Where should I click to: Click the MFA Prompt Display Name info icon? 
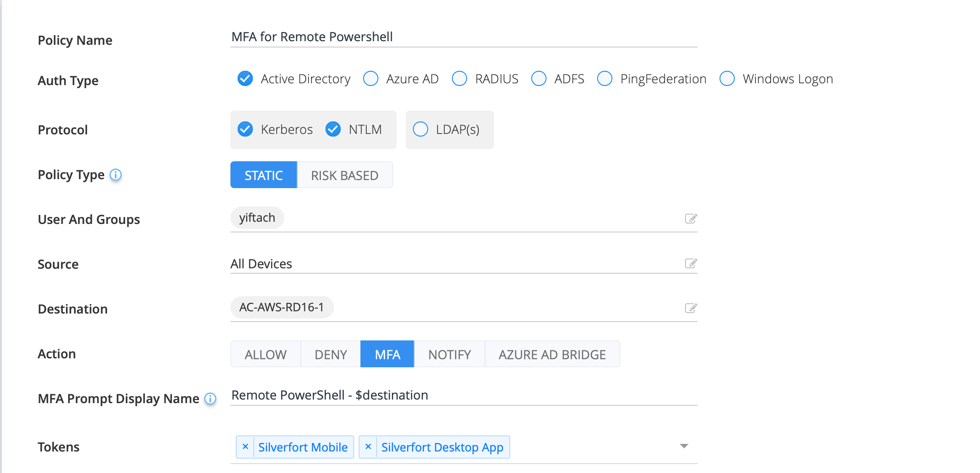pos(210,399)
